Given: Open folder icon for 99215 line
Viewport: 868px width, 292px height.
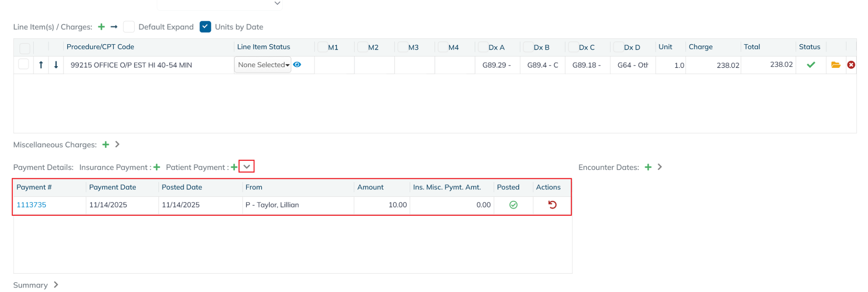Looking at the screenshot, I should click(835, 65).
